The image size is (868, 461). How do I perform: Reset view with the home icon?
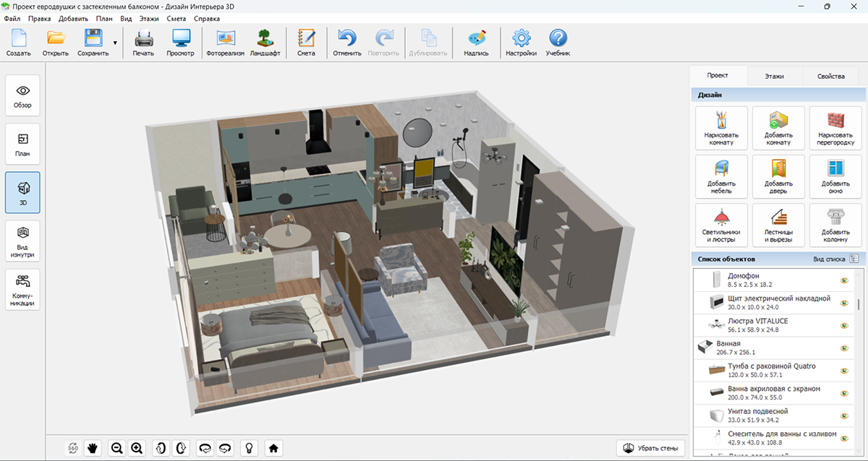coord(273,448)
